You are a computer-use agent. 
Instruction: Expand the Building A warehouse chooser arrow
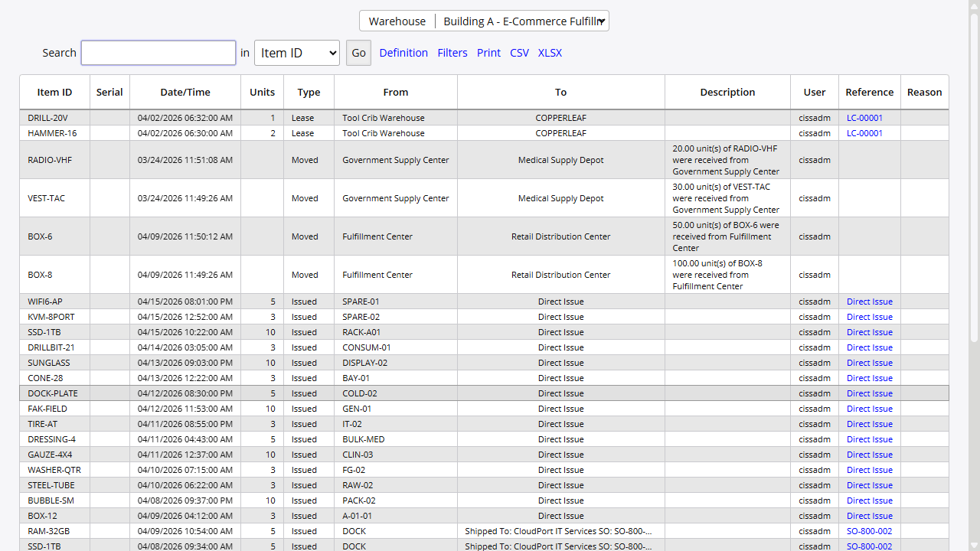click(601, 21)
